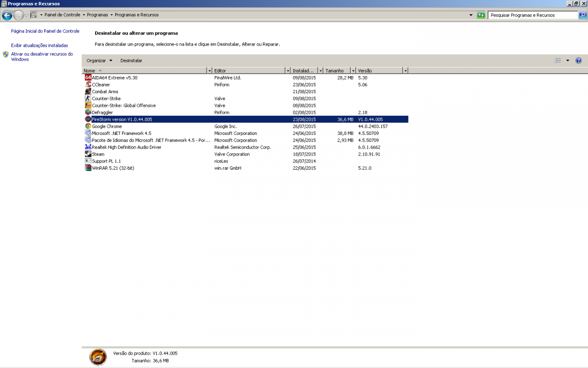Click the Microsoft .NET Framework 4.5 icon
This screenshot has height=368, width=588.
[88, 133]
